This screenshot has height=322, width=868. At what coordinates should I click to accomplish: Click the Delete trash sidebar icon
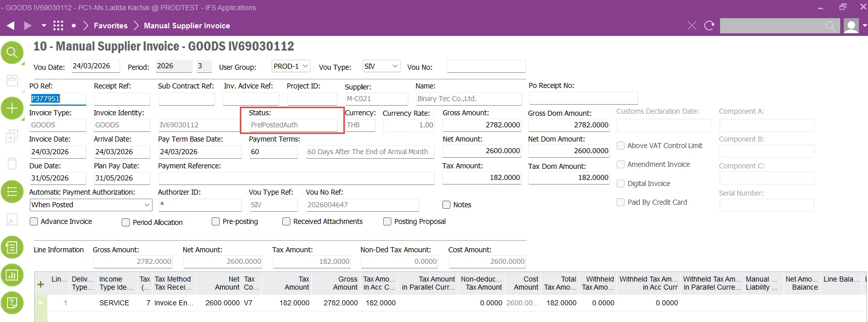tap(12, 164)
